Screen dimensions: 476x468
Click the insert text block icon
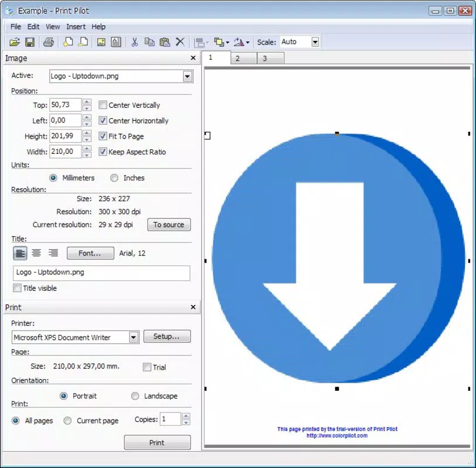click(116, 42)
